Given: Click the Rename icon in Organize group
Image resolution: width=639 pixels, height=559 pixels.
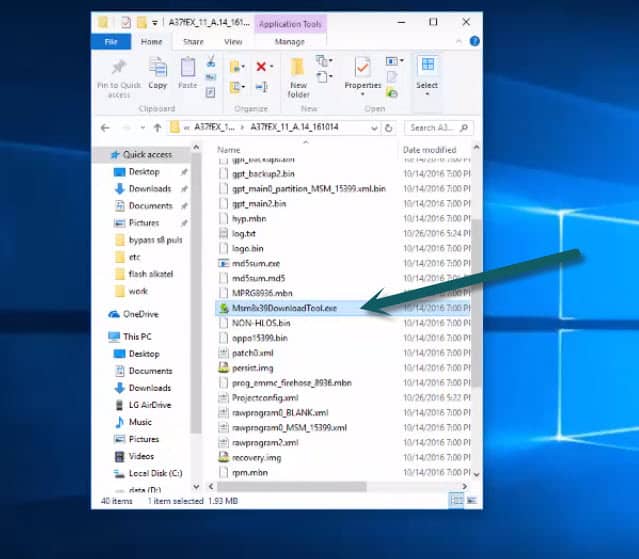Looking at the screenshot, I should tap(261, 86).
